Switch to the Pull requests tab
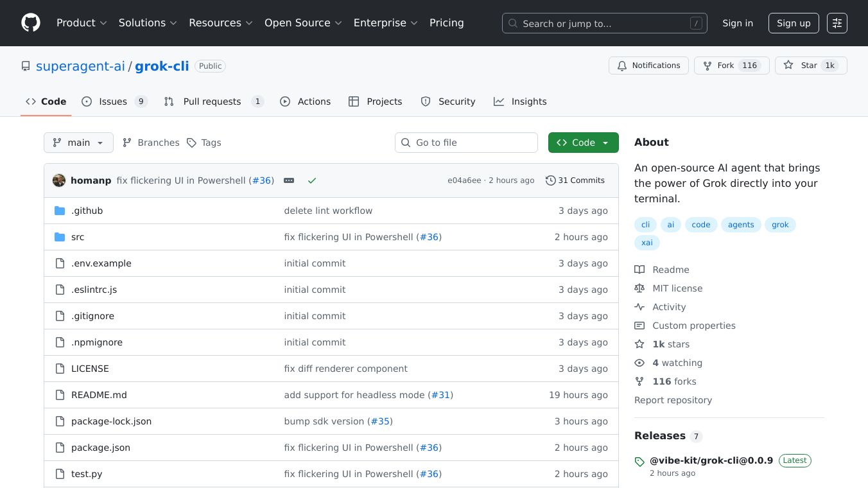Viewport: 868px width, 488px height. [213, 101]
